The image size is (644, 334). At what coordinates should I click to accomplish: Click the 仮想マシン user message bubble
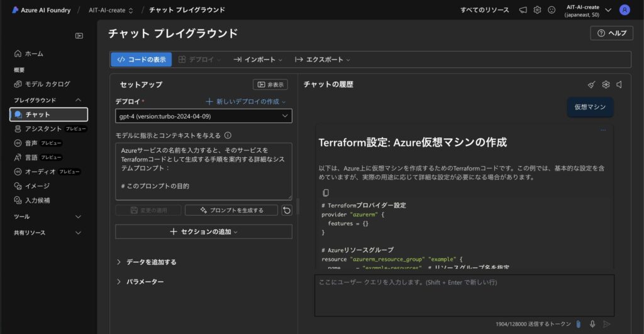tap(590, 107)
